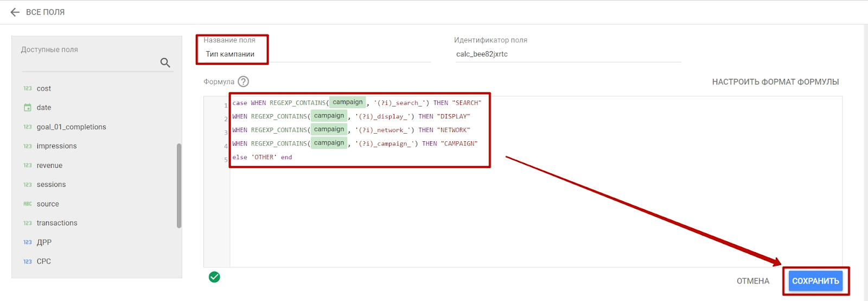Click the number type icon beside cost
This screenshot has width=868, height=301.
coord(28,89)
